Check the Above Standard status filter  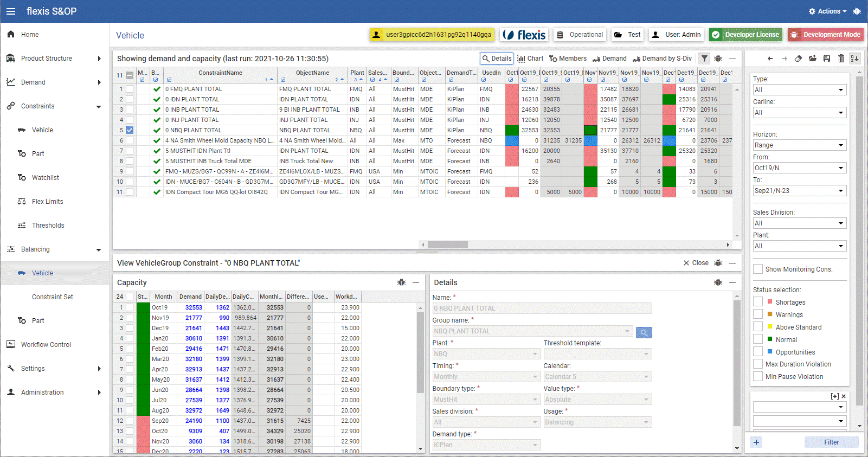pyautogui.click(x=758, y=327)
